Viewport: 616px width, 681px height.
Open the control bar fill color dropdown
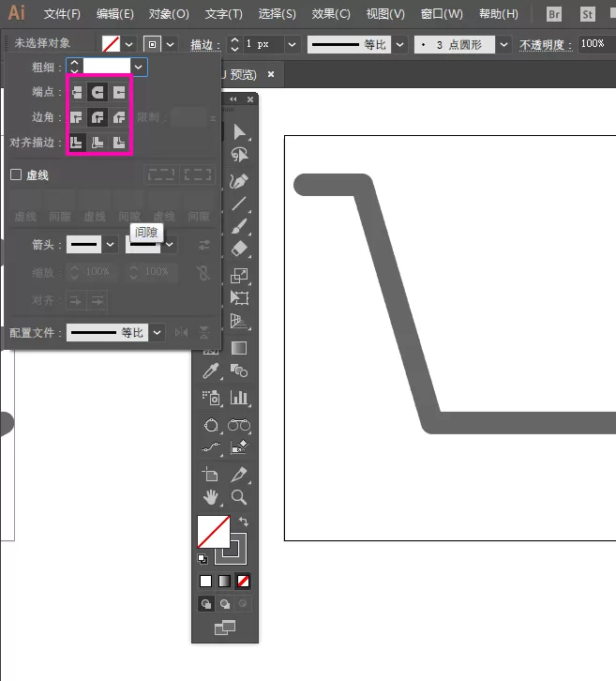129,44
